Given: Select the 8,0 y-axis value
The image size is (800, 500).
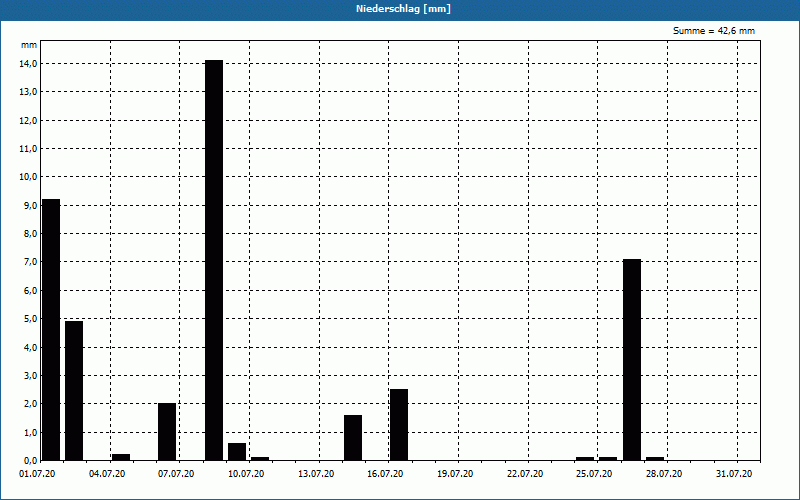Looking at the screenshot, I should [x=29, y=234].
